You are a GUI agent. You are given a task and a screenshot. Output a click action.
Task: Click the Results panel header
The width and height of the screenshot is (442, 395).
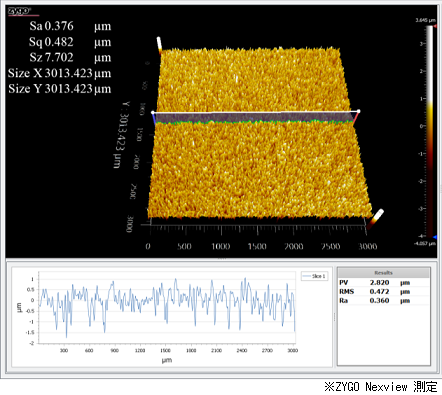[x=383, y=273]
